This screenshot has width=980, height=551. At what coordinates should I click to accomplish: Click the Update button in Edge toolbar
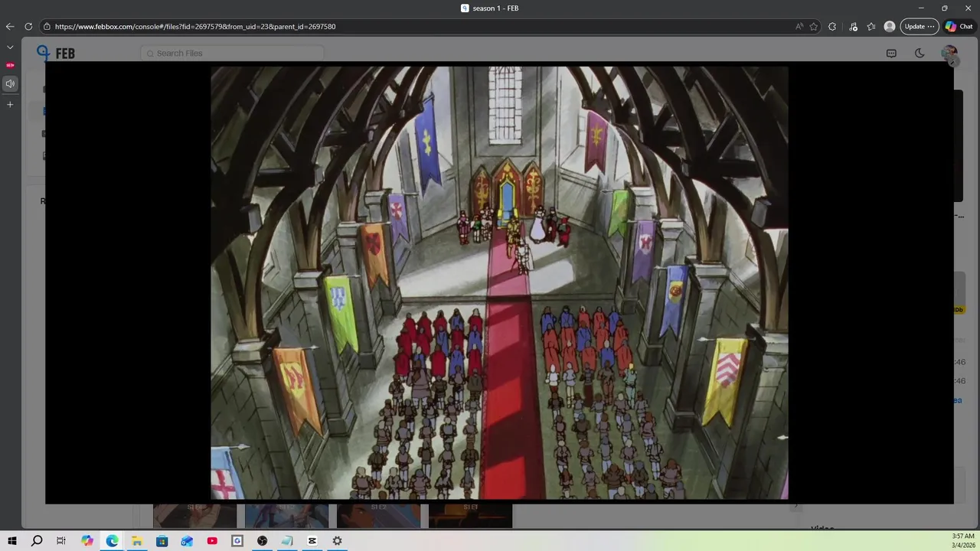[x=920, y=26]
